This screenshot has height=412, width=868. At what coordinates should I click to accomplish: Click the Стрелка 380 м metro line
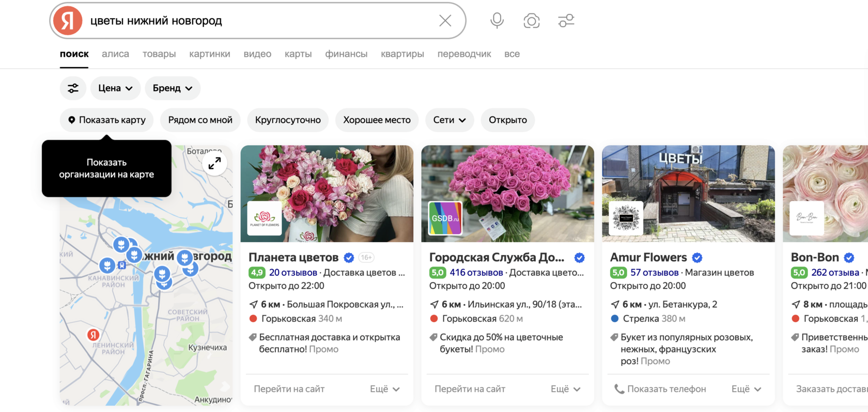tap(648, 319)
